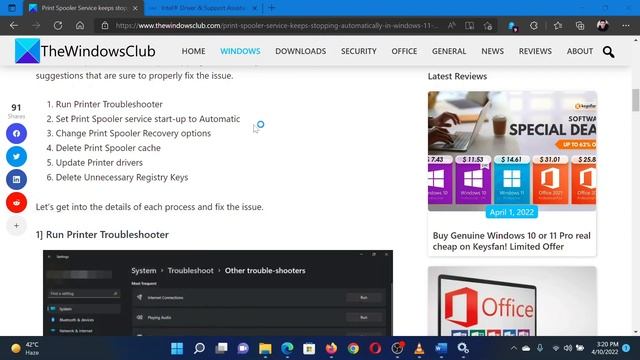
Task: Expand more share options plus button
Action: point(16,225)
